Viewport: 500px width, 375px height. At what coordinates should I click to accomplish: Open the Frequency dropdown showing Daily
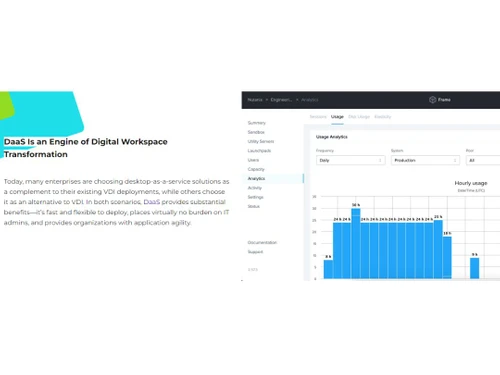[351, 160]
